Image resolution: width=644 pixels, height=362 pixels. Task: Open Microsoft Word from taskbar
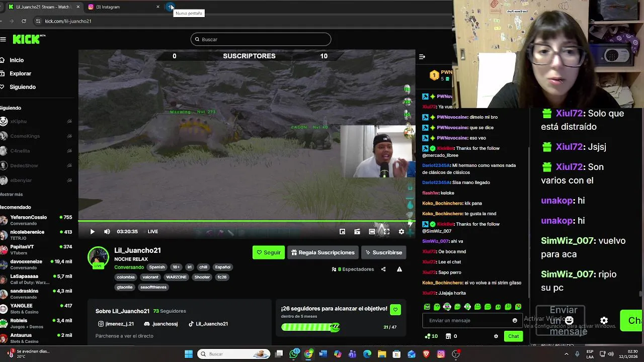click(x=323, y=354)
